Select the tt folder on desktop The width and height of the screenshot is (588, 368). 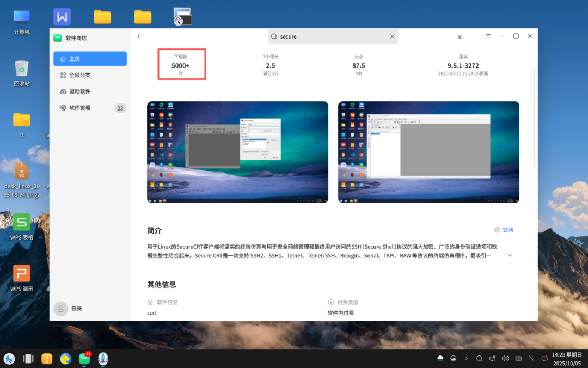[22, 125]
